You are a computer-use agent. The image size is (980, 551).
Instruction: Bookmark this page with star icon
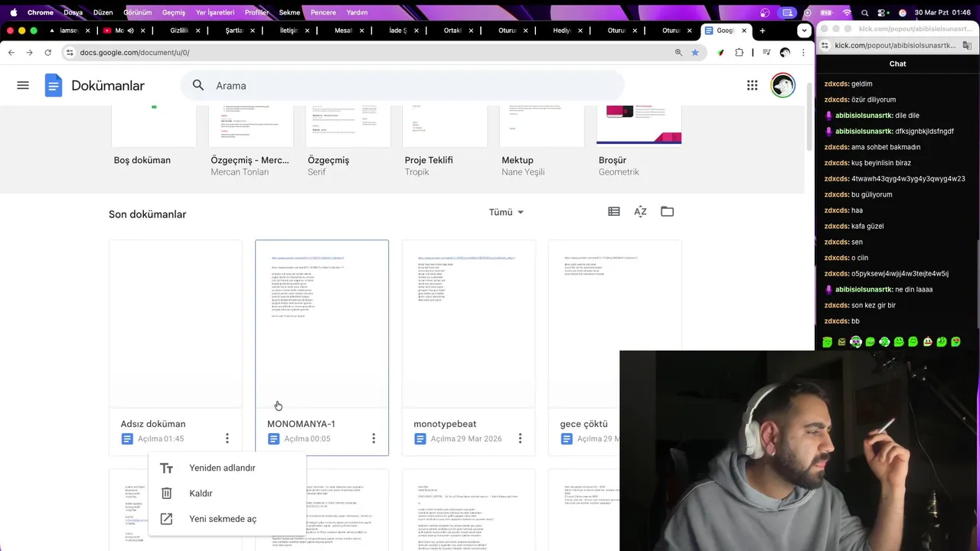click(x=695, y=53)
